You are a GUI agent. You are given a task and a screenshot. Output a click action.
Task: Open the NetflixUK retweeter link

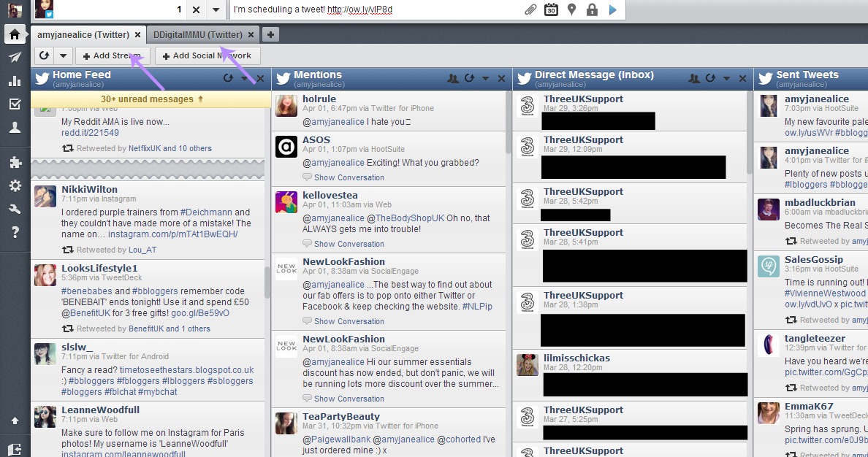tap(145, 148)
